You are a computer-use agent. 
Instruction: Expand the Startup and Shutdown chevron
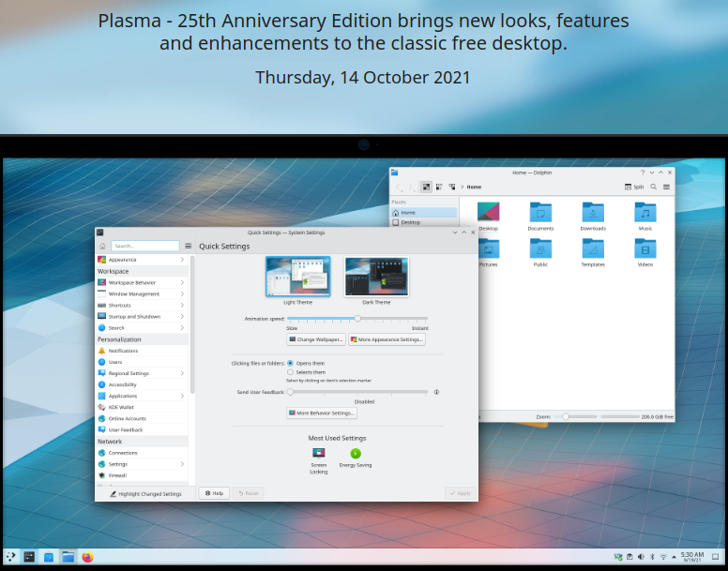(182, 316)
